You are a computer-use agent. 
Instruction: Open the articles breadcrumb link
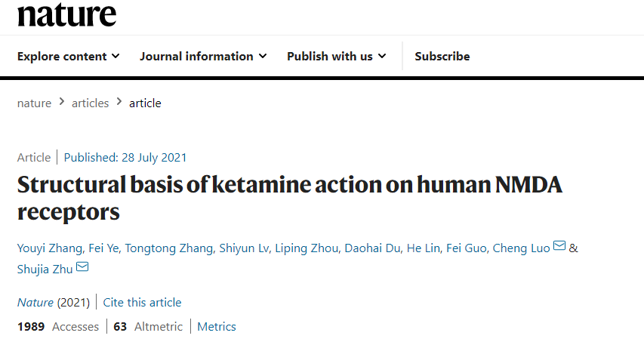point(90,103)
